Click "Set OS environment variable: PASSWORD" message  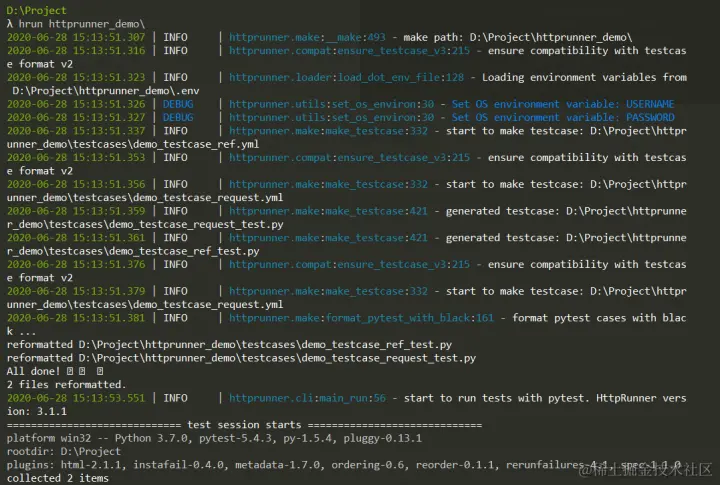pos(563,117)
